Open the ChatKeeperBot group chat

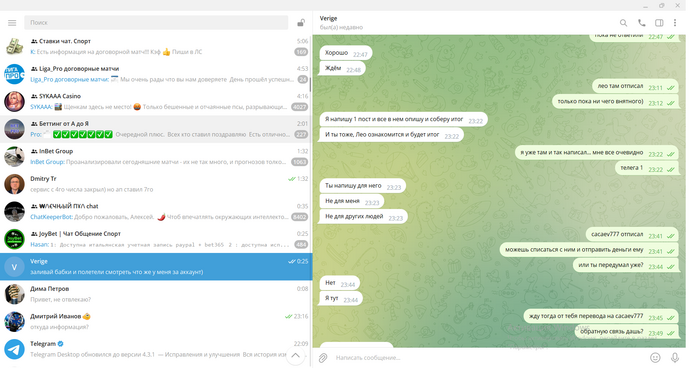(155, 212)
